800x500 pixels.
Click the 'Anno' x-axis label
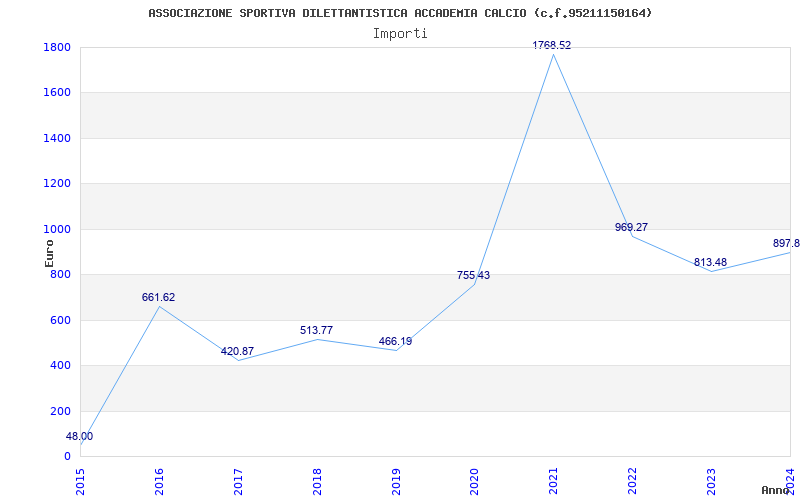coord(776,490)
